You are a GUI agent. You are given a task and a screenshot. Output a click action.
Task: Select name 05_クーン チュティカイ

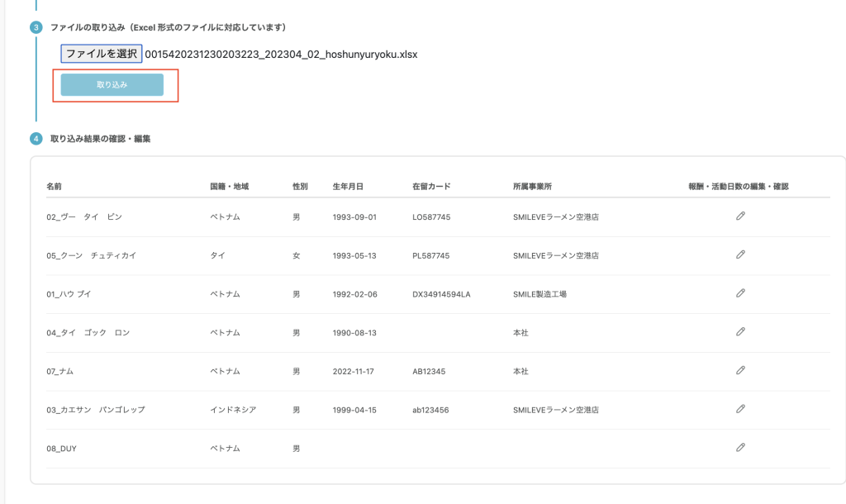click(91, 256)
